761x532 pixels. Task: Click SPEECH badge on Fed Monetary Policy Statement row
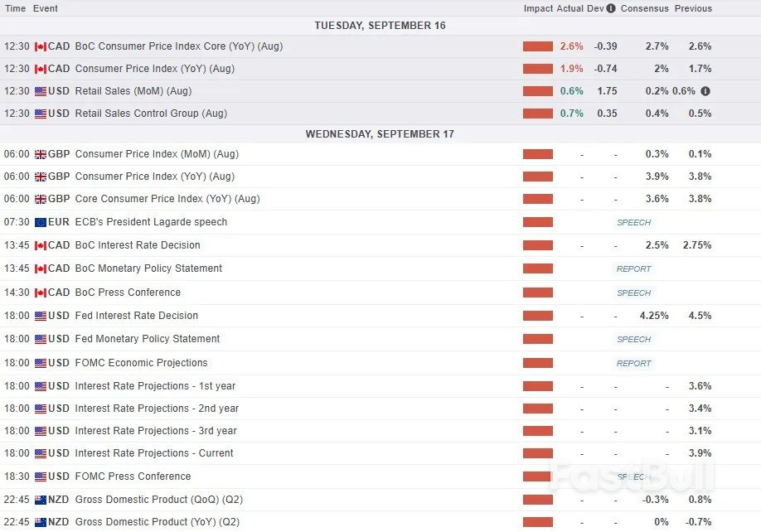point(633,339)
